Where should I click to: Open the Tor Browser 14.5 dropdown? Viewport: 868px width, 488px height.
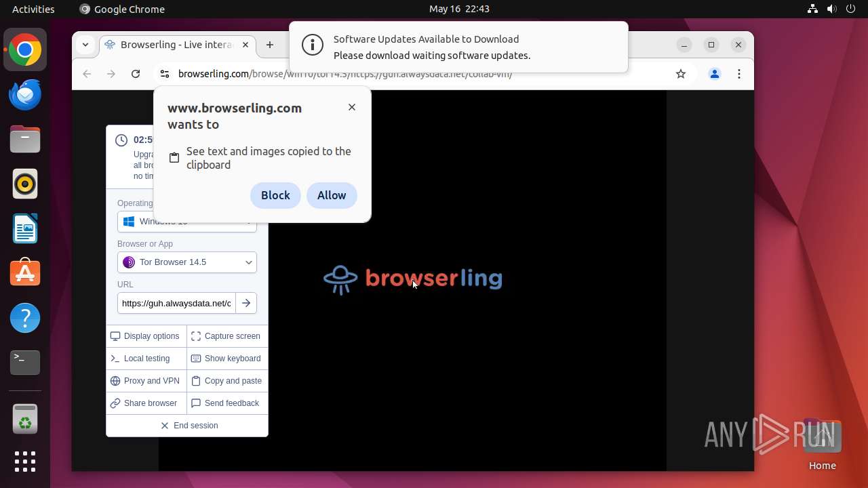coord(187,262)
